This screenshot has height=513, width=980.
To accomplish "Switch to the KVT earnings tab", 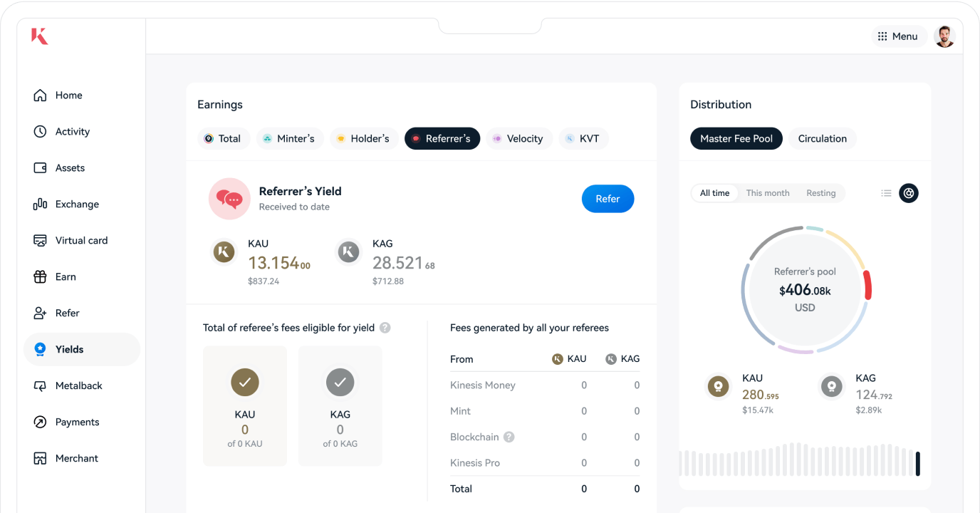I will [x=583, y=139].
